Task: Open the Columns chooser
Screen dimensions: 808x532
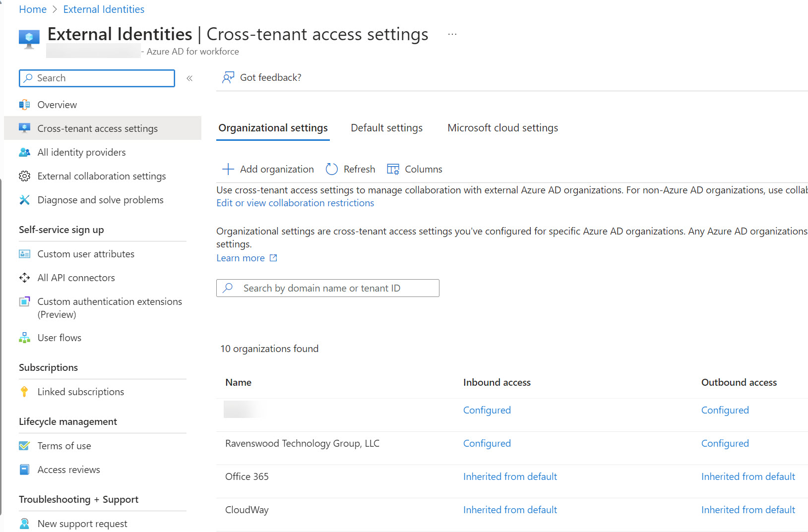Action: tap(415, 169)
